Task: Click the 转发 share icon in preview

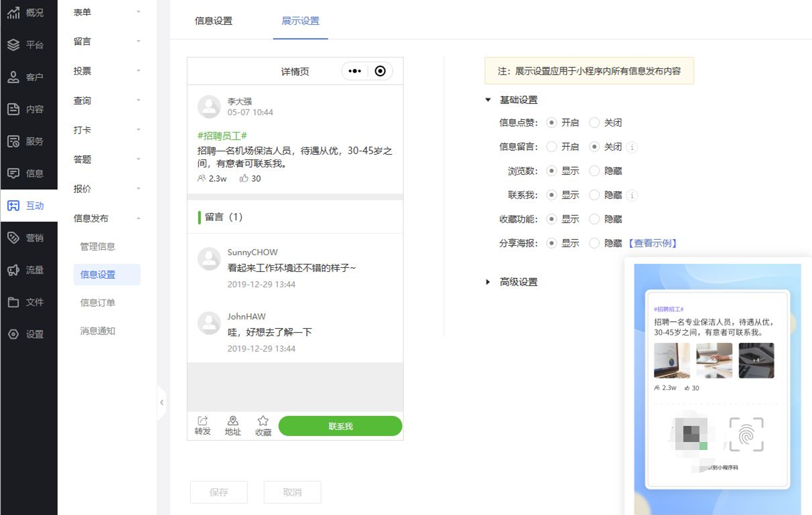Action: pos(202,421)
